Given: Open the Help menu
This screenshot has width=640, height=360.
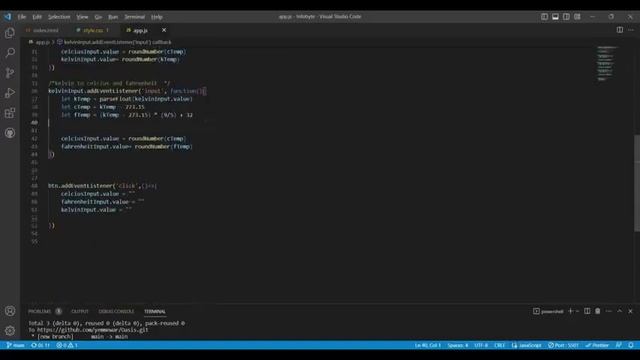Looking at the screenshot, I should pos(157,17).
